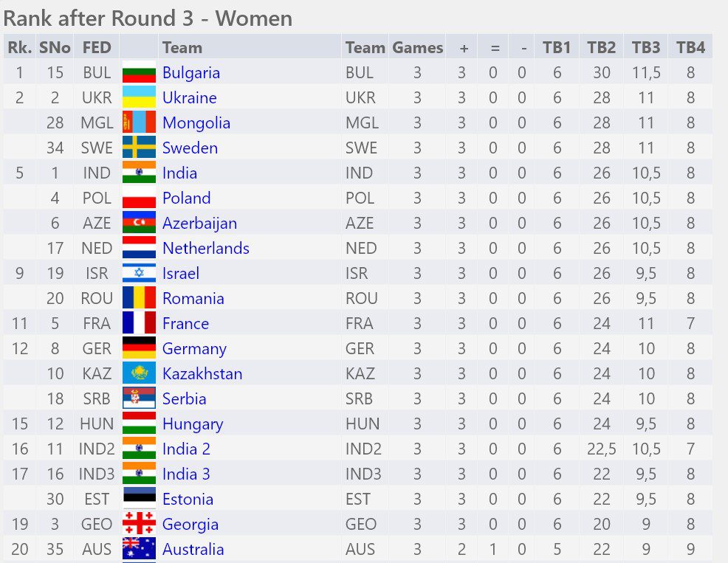Click the TB4 column header

coord(690,47)
